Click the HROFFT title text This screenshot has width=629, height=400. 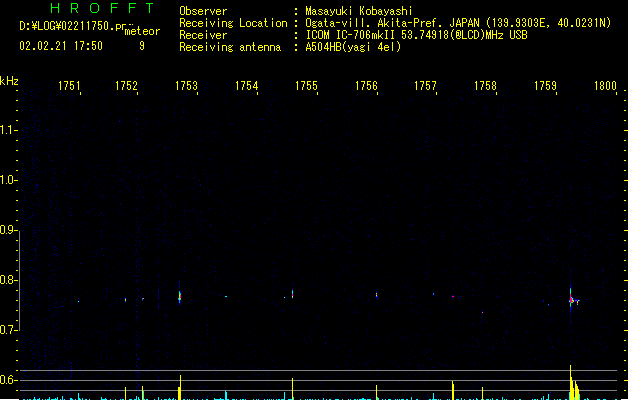click(103, 8)
